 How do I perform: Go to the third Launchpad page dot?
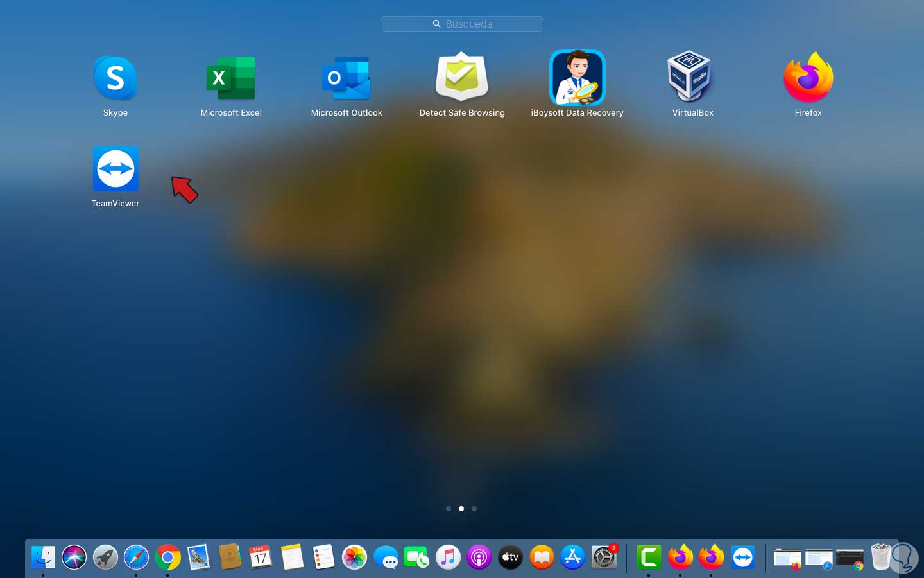click(474, 509)
